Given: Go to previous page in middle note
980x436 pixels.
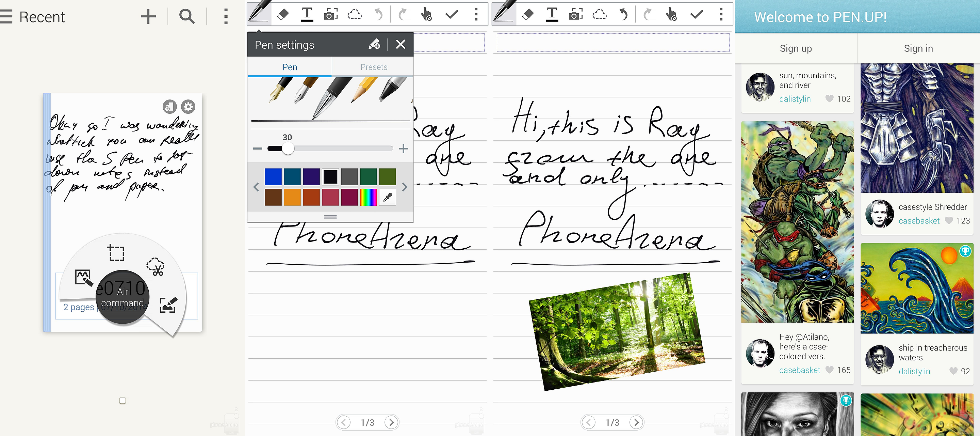Looking at the screenshot, I should (x=344, y=422).
